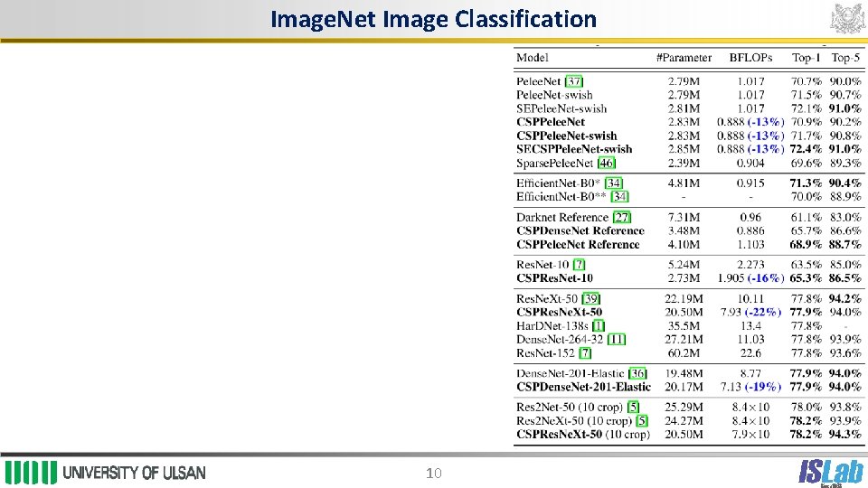Click the 35.5M parameter value for HarDNet-138s

pyautogui.click(x=684, y=326)
